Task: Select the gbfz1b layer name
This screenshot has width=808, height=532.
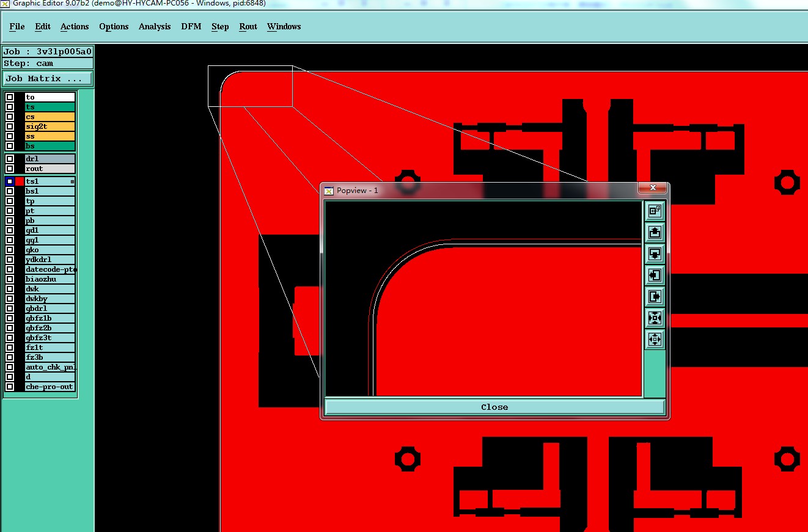Action: tap(50, 318)
